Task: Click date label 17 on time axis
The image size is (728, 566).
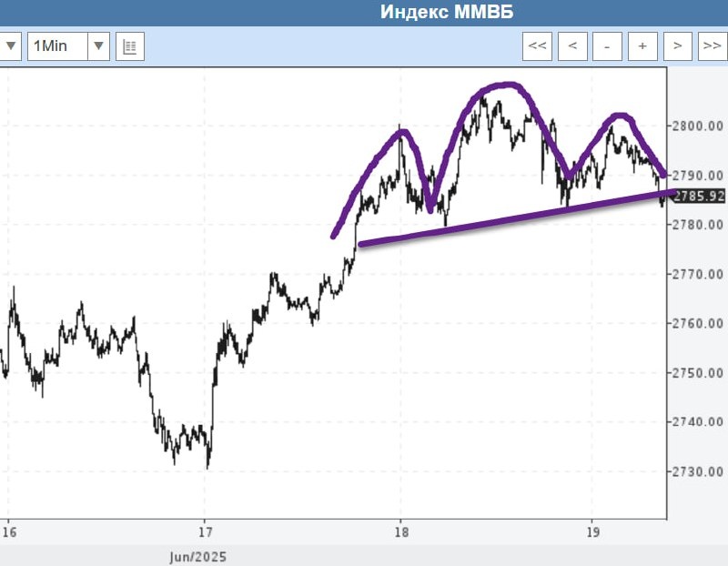Action: pyautogui.click(x=206, y=532)
